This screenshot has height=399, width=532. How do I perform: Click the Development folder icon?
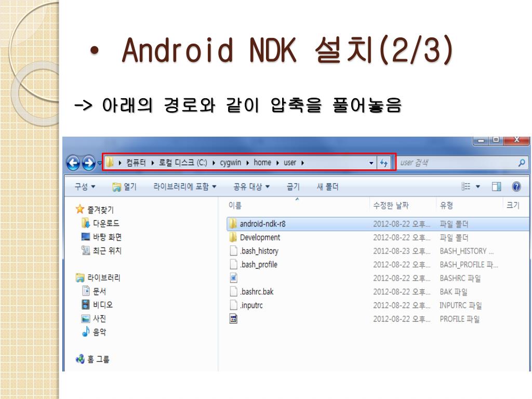coord(233,237)
